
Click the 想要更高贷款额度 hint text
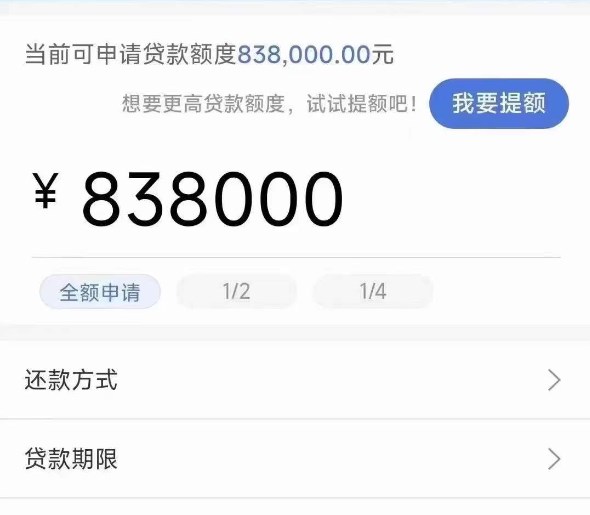click(x=204, y=103)
